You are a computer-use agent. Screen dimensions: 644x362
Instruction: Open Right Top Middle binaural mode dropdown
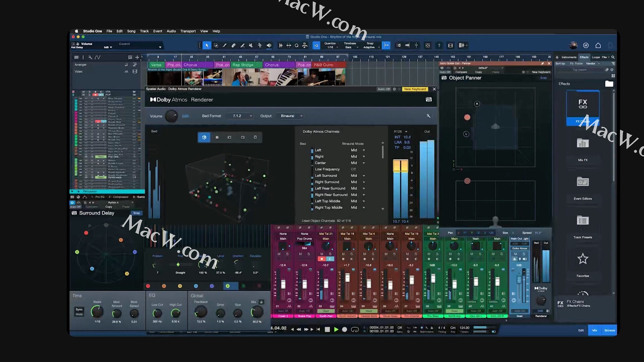[x=358, y=207]
